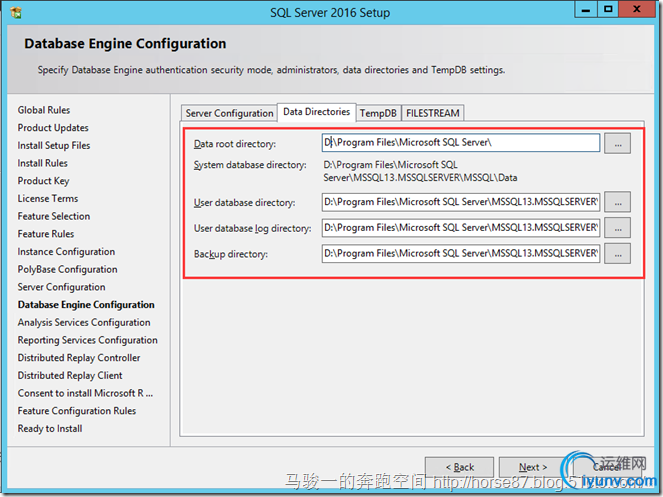Select Product Key step in sidebar
The image size is (663, 497).
(x=44, y=181)
